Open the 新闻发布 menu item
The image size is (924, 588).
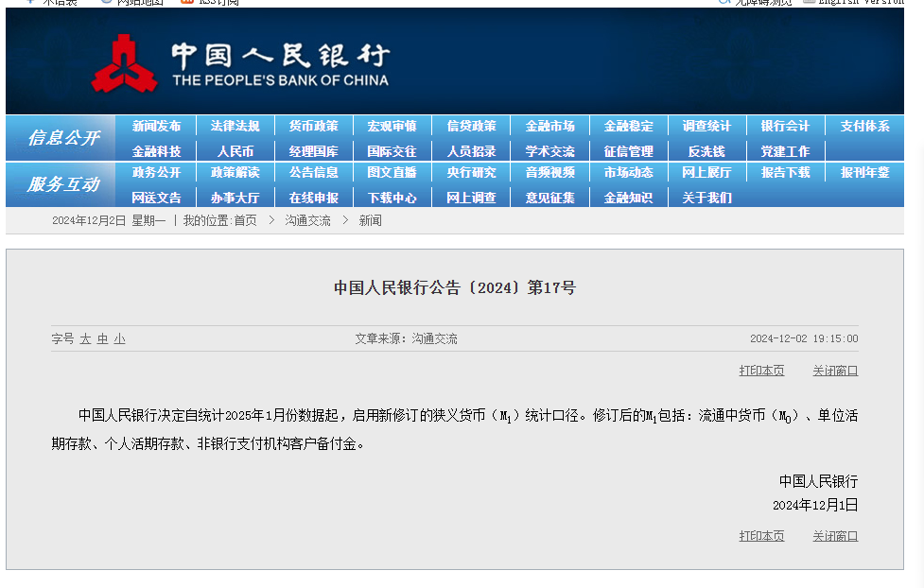click(x=156, y=127)
